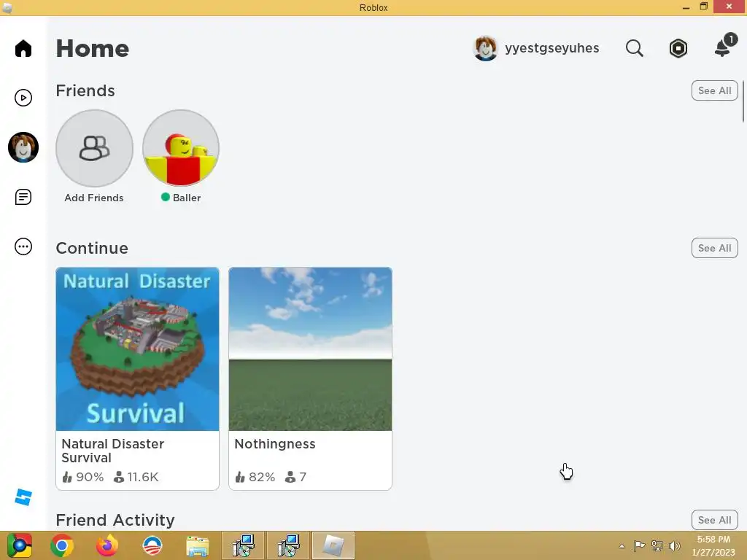The width and height of the screenshot is (747, 560).
Task: Open the Nothingness game thumbnail
Action: tap(310, 349)
